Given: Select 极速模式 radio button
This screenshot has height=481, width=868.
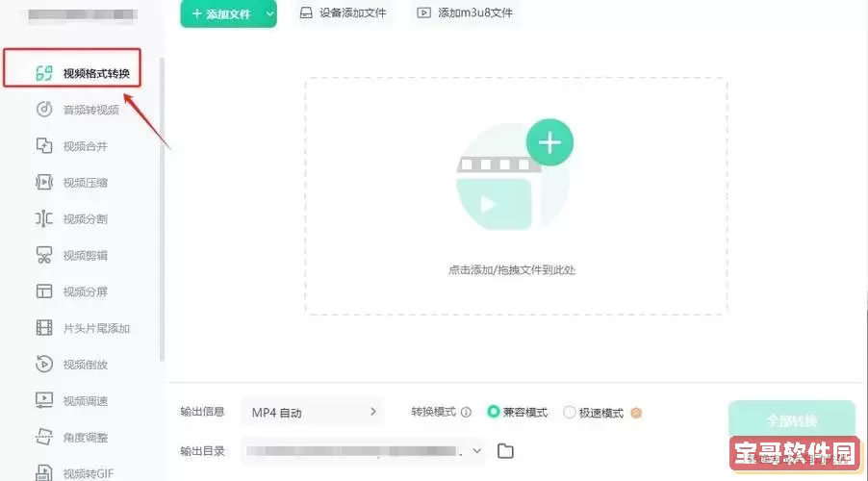Looking at the screenshot, I should [x=569, y=413].
